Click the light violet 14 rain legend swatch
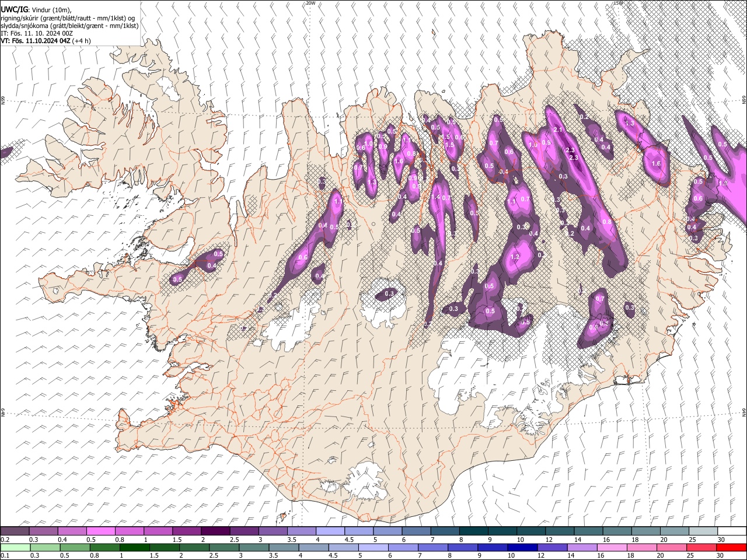 coord(582,547)
